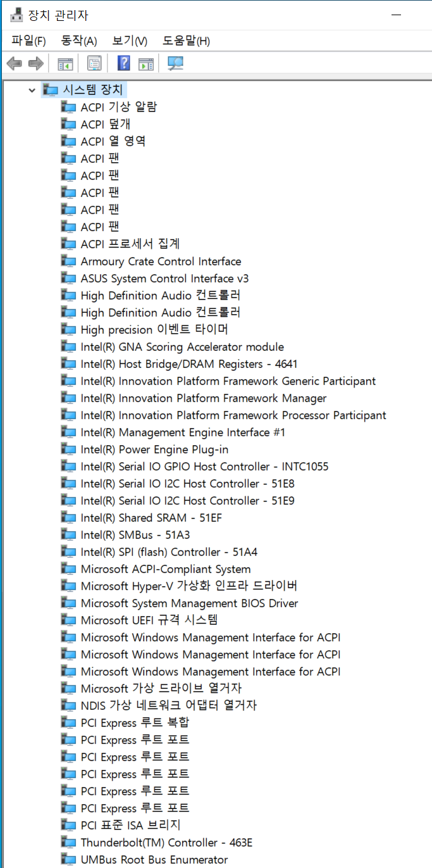
Task: Scan for hardware changes via the monitor icon
Action: [175, 63]
